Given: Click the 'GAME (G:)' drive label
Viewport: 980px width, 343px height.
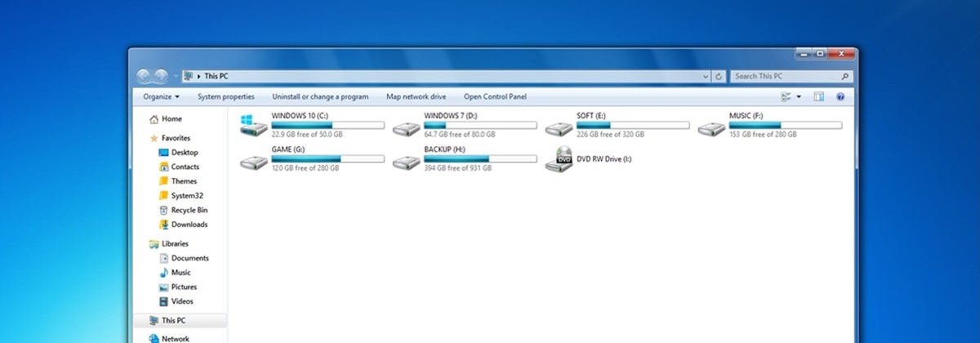Looking at the screenshot, I should [287, 149].
